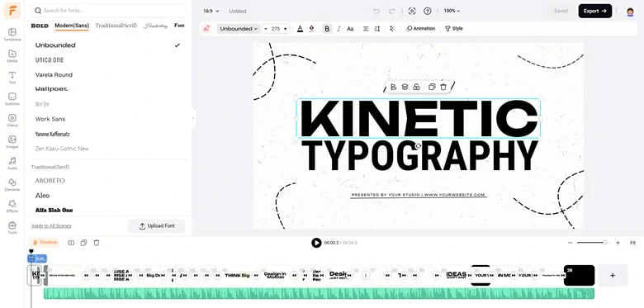Viewport: 644px width, 308px height.
Task: Click the align icon in floating toolbar
Action: [x=393, y=87]
